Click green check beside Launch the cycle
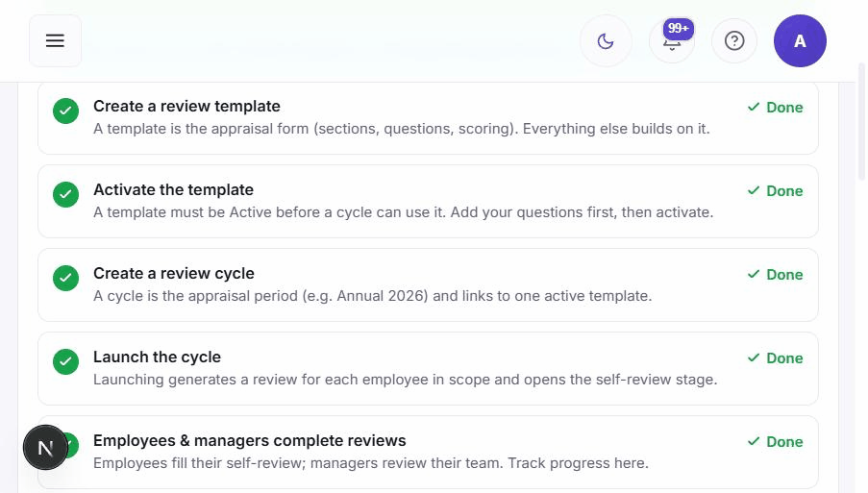Image resolution: width=868 pixels, height=493 pixels. pyautogui.click(x=66, y=361)
